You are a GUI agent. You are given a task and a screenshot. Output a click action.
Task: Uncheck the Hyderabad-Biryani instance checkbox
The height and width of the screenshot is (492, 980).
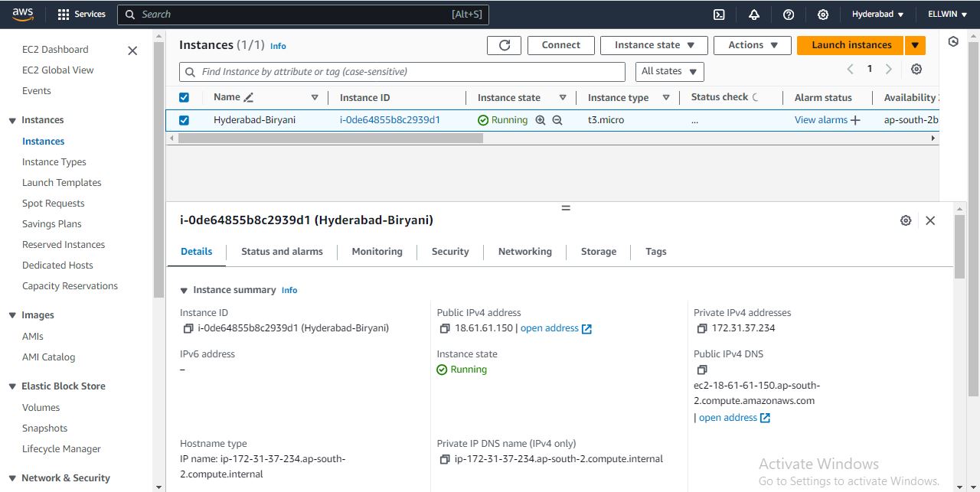tap(184, 120)
